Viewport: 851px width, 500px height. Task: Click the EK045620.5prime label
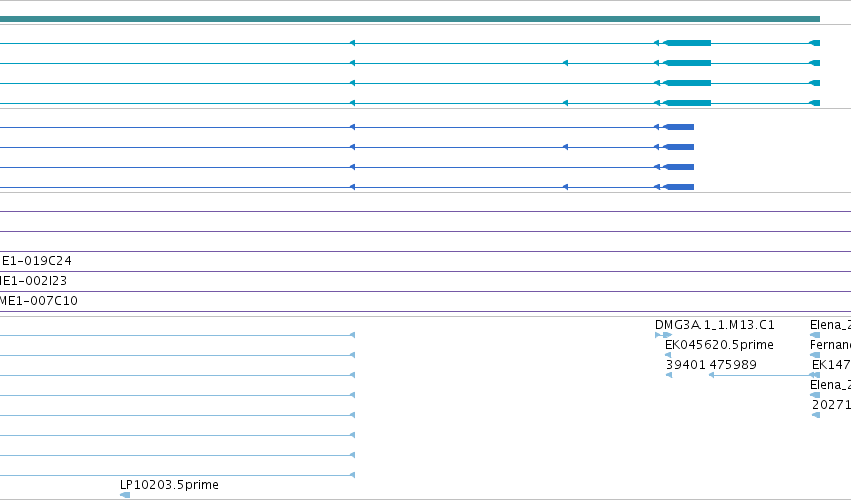(719, 345)
